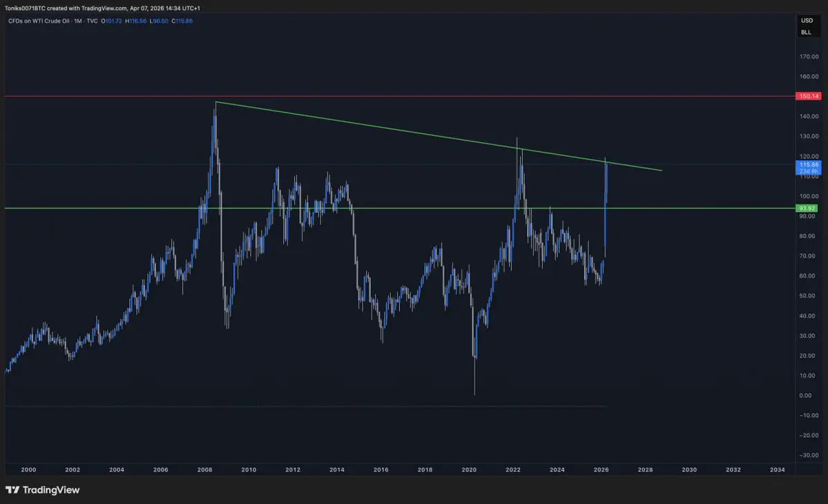Click the header text with Toniks0071BTC
The height and width of the screenshot is (504, 828).
click(102, 8)
